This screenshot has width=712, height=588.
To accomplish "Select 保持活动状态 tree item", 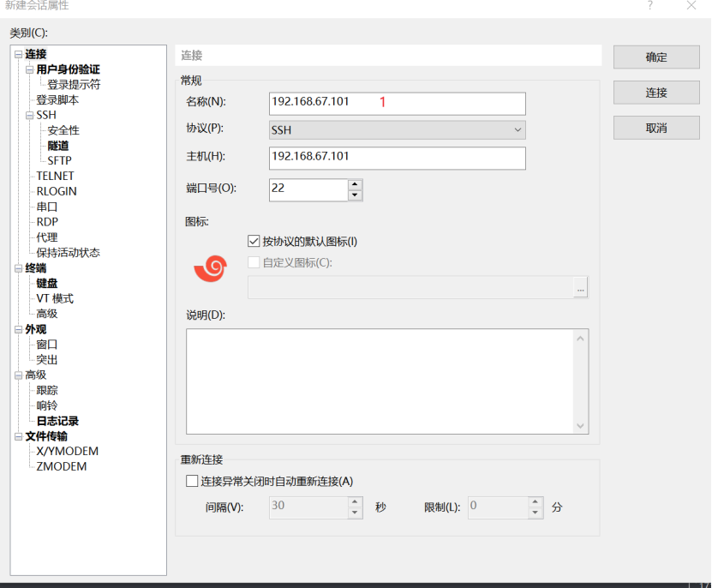I will 68,253.
